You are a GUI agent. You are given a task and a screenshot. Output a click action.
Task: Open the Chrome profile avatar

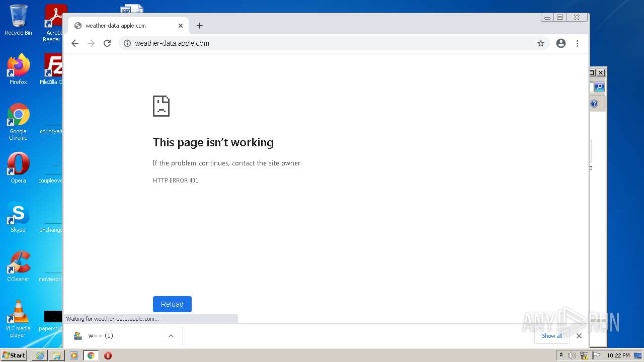click(561, 43)
